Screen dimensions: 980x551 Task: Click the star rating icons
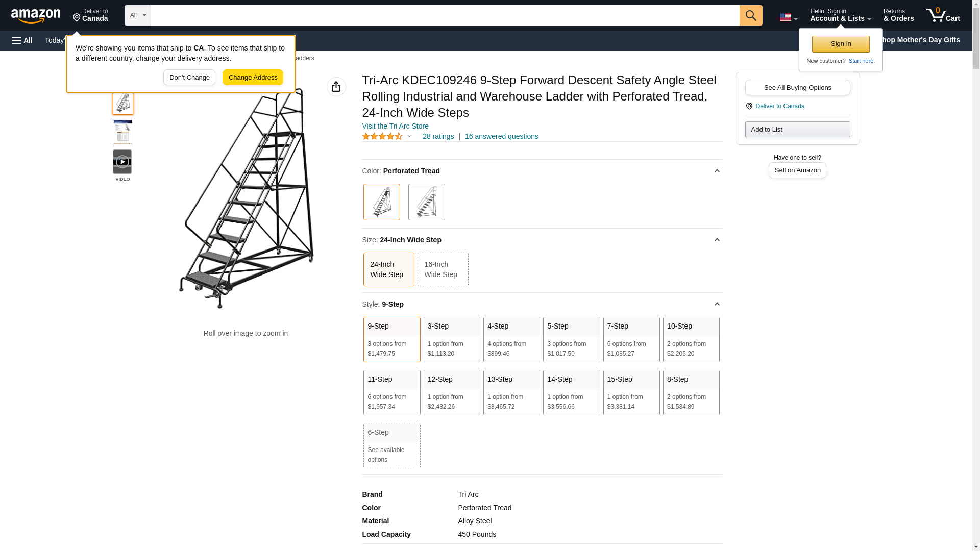(382, 136)
